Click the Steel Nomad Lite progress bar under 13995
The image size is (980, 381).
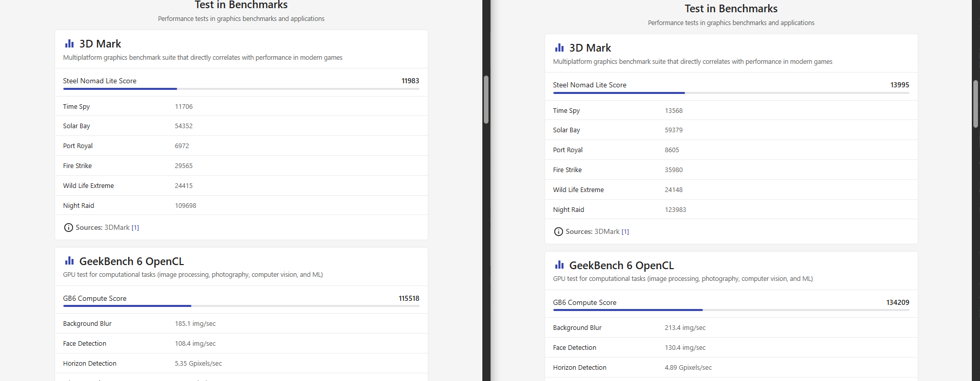731,93
